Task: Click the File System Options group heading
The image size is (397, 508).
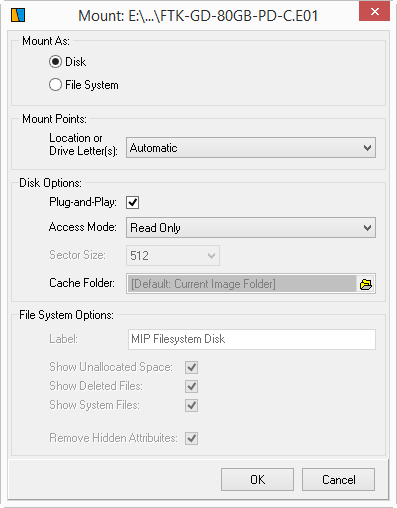Action: (x=66, y=315)
